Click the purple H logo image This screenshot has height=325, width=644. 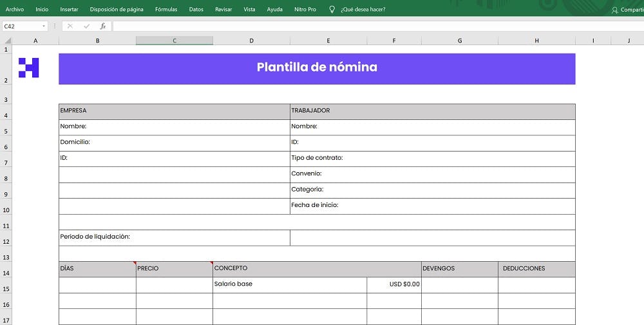click(x=29, y=68)
